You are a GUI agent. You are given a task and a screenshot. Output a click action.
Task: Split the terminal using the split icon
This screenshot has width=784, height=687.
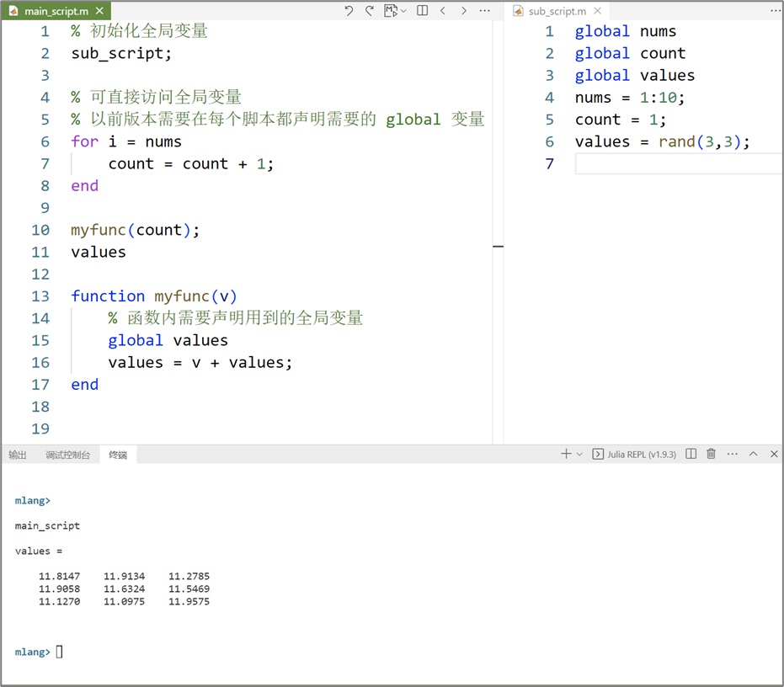tap(689, 453)
